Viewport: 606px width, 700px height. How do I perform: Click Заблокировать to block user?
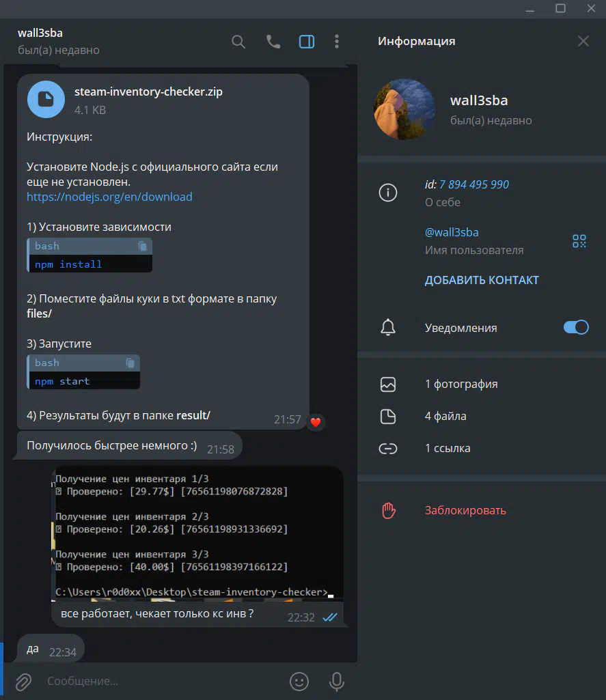[465, 510]
